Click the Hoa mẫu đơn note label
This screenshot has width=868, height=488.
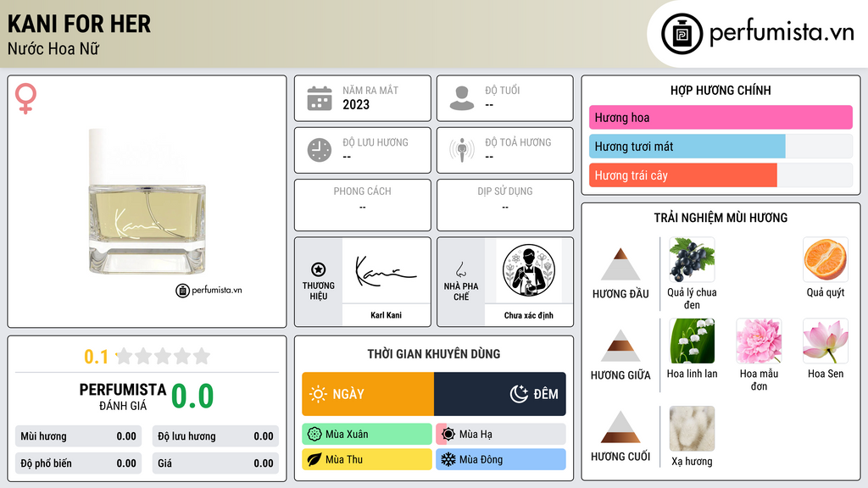pos(759,380)
